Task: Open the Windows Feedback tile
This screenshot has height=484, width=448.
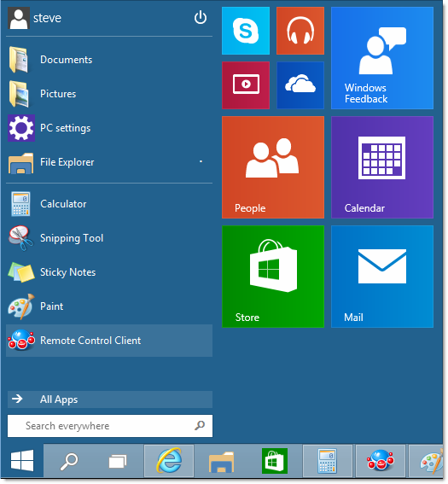Action: coord(382,58)
